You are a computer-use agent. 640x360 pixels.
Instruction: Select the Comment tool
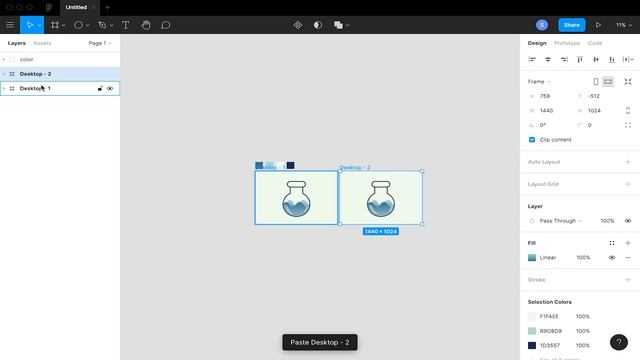click(165, 25)
